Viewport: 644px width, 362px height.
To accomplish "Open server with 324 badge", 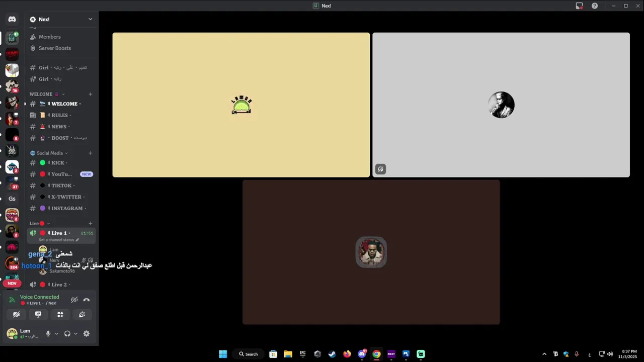I will (12, 263).
